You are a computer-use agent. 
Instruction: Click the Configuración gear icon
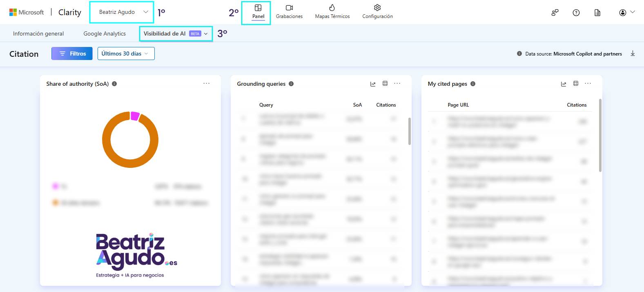[x=377, y=8]
